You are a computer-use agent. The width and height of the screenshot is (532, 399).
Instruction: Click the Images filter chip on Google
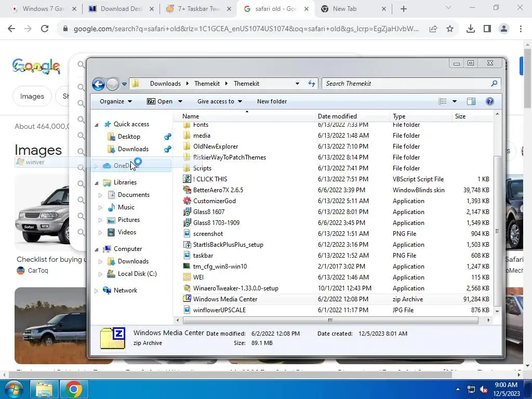point(32,96)
